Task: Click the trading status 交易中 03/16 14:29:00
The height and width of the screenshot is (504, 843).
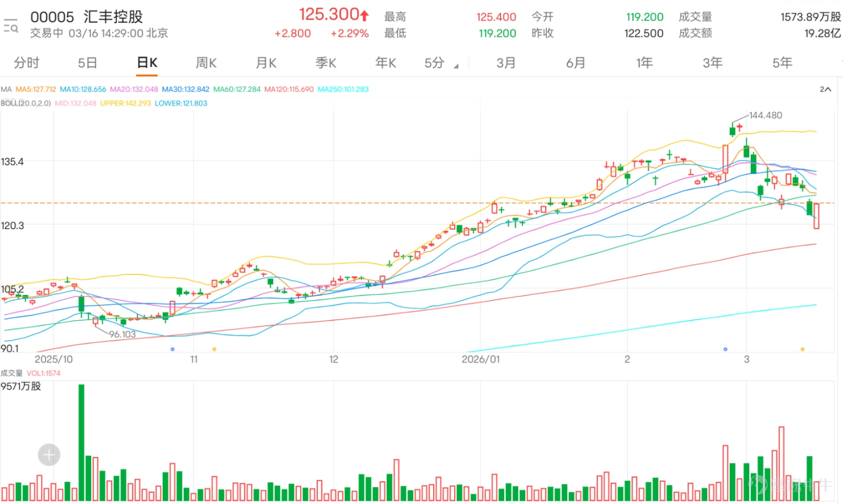Action: point(99,33)
